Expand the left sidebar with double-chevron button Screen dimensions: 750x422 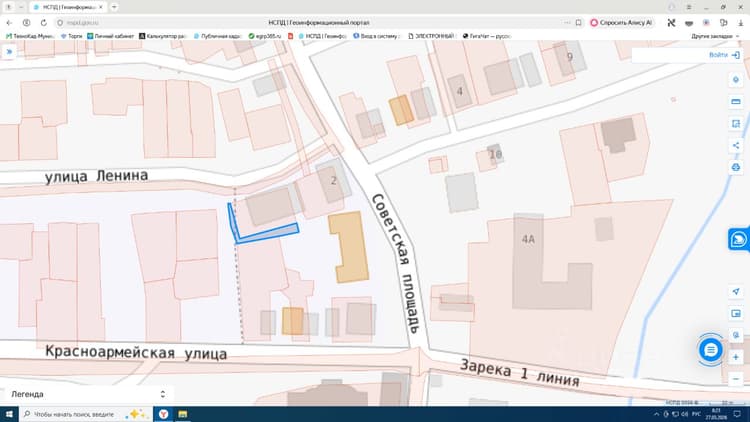click(9, 52)
